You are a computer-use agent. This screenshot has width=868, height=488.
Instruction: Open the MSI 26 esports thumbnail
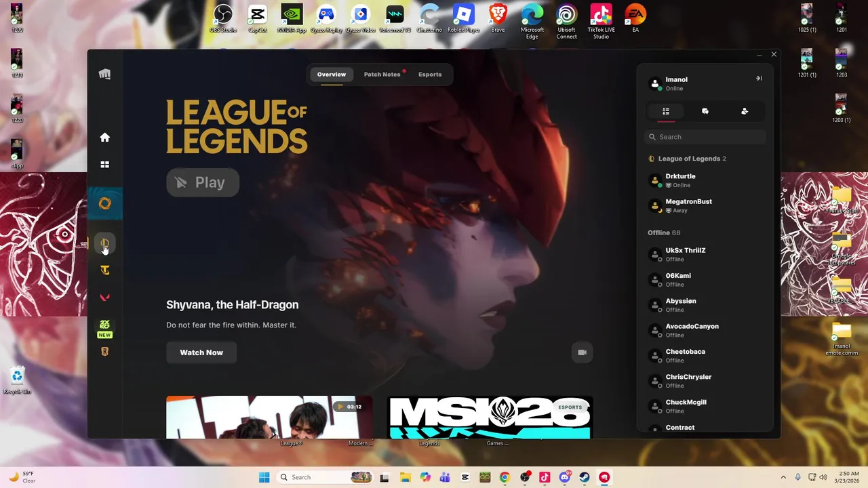(x=490, y=418)
